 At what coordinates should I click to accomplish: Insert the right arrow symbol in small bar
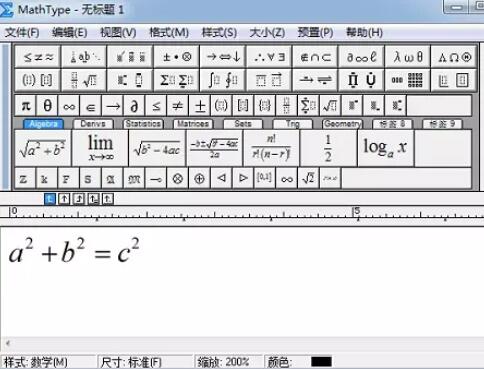113,106
